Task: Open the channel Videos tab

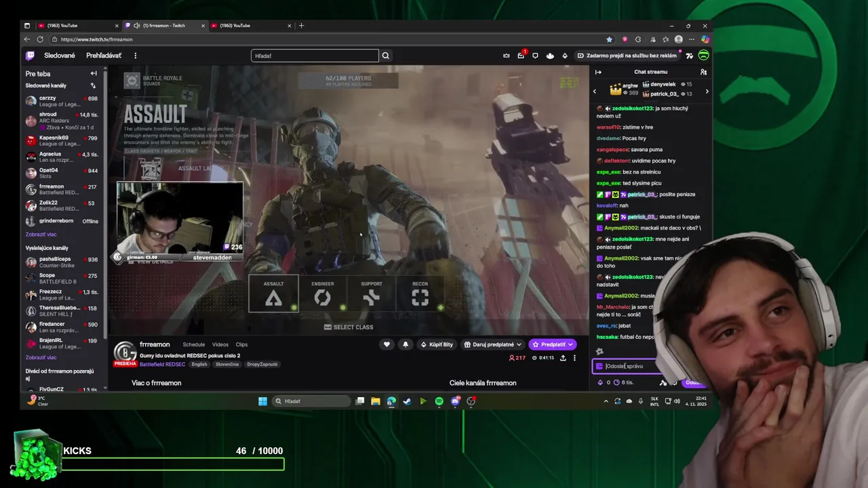Action: click(x=220, y=344)
